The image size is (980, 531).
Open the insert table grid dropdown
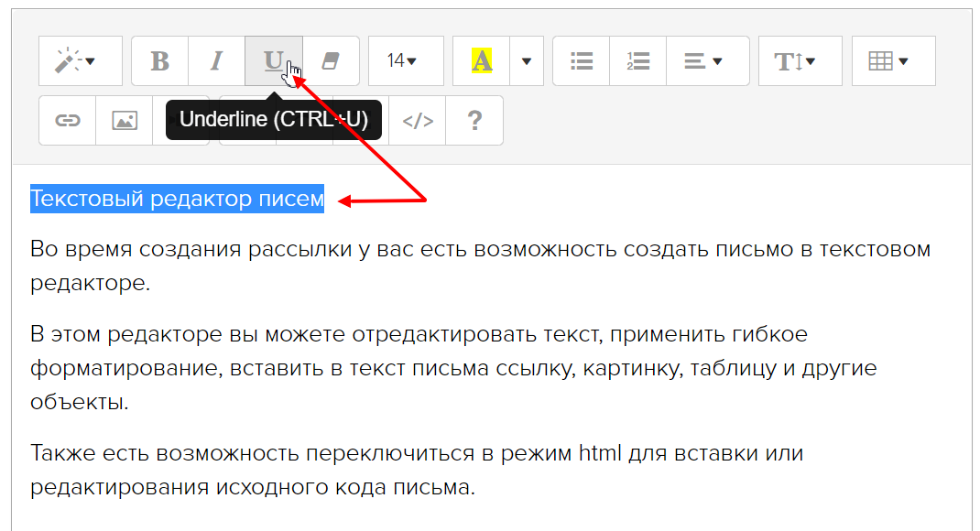click(893, 61)
